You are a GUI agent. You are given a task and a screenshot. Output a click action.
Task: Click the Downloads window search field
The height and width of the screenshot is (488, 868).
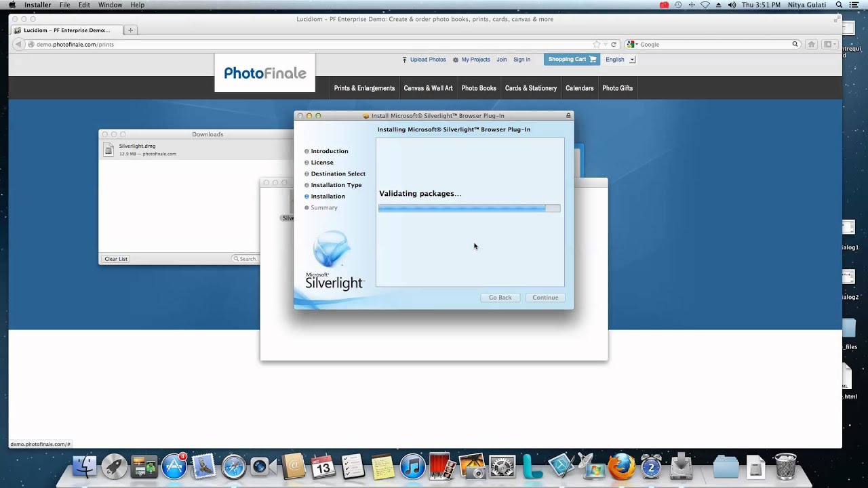tap(245, 259)
